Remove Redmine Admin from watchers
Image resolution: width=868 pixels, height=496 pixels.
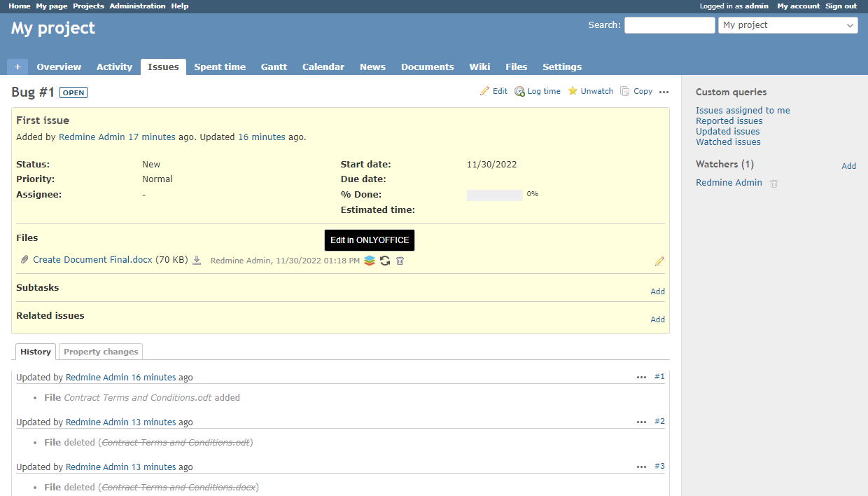click(773, 184)
